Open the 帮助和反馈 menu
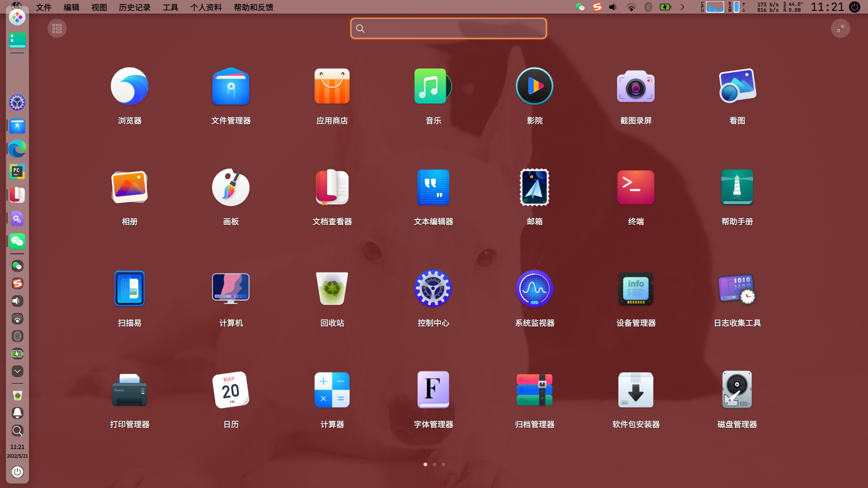This screenshot has width=868, height=488. (x=253, y=7)
